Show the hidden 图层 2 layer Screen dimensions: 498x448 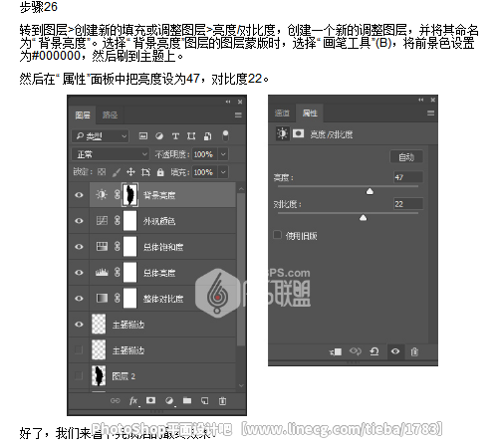click(79, 375)
